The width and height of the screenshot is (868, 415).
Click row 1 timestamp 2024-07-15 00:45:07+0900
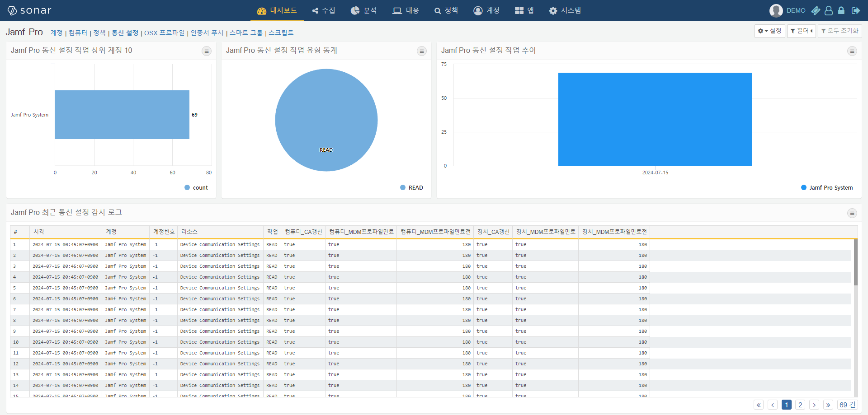tap(65, 245)
